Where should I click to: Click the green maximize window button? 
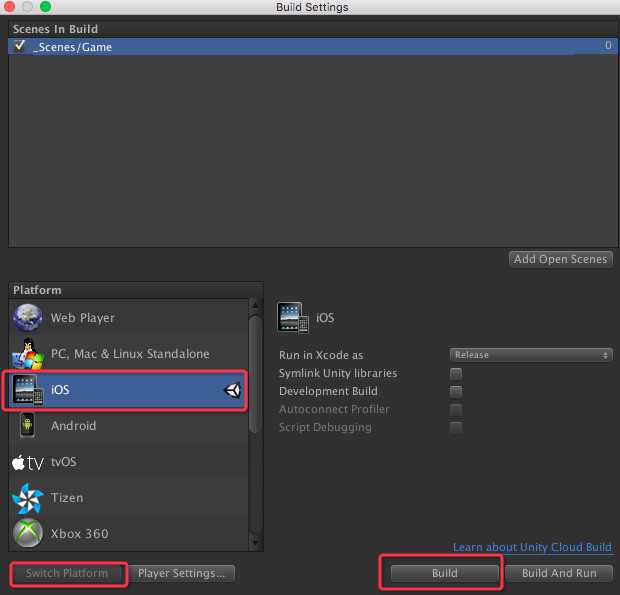[45, 6]
